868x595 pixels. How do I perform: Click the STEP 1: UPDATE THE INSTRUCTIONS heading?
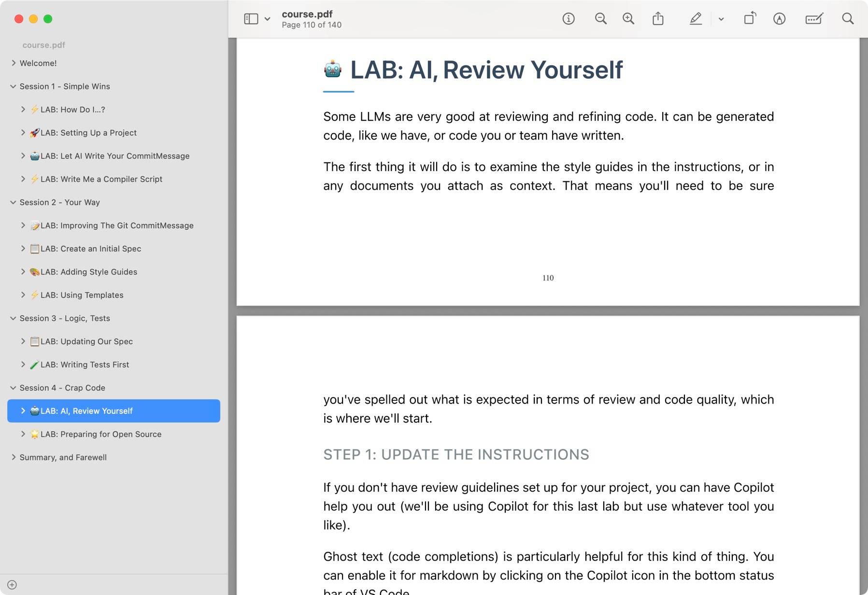point(456,454)
